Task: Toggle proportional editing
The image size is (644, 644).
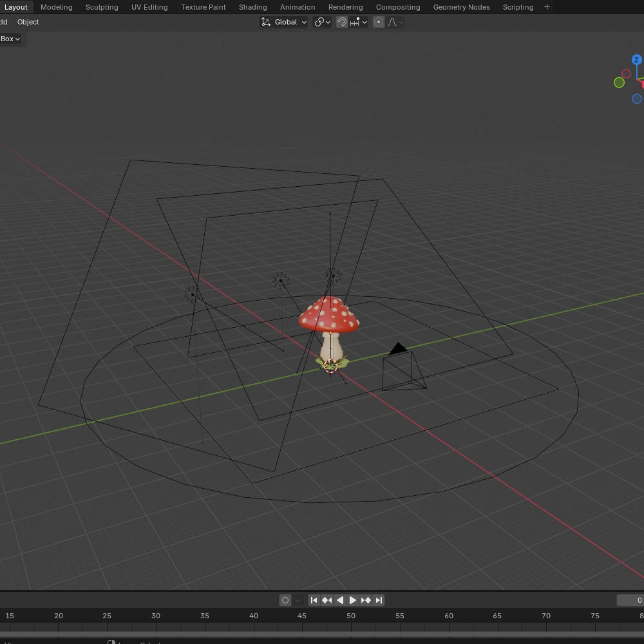Action: (379, 22)
